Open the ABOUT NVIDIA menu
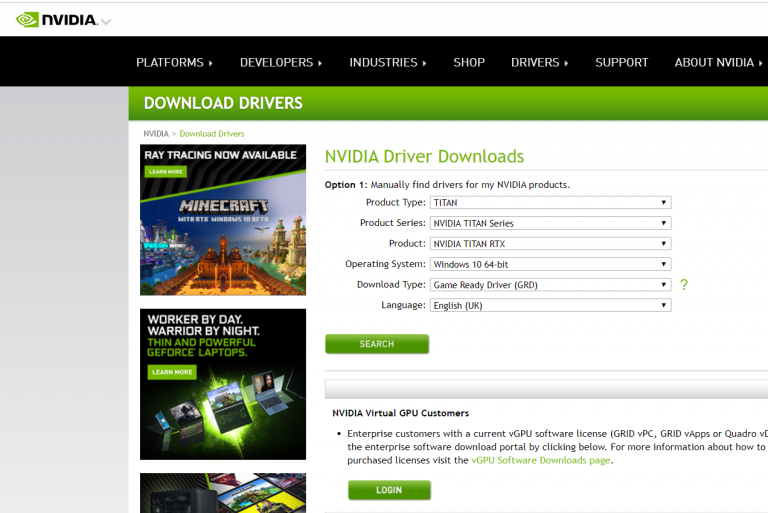The height and width of the screenshot is (513, 768). [718, 62]
